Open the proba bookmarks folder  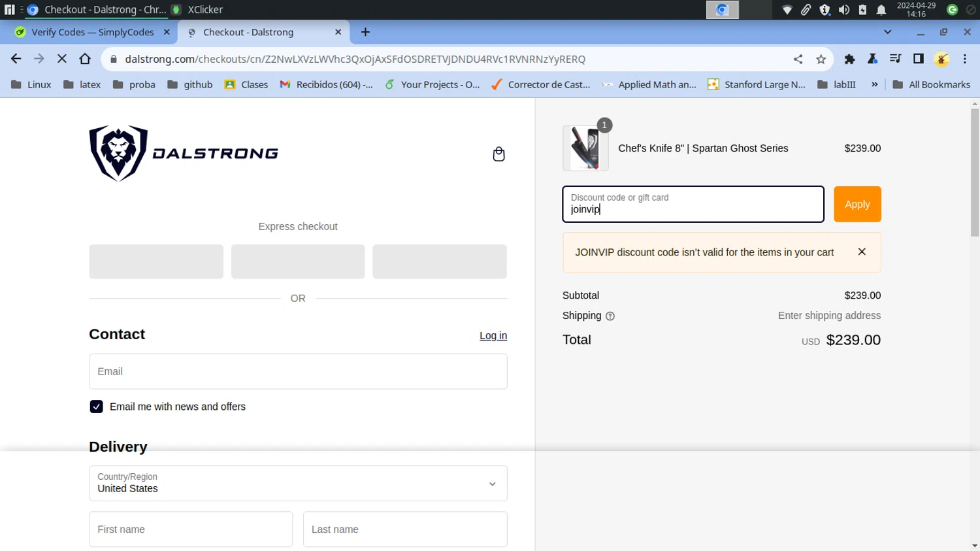pos(134,84)
